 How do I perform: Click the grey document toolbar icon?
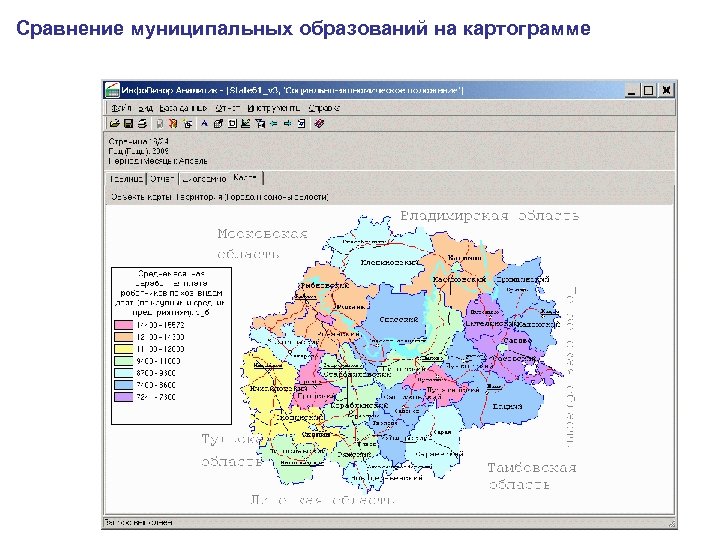pyautogui.click(x=159, y=124)
